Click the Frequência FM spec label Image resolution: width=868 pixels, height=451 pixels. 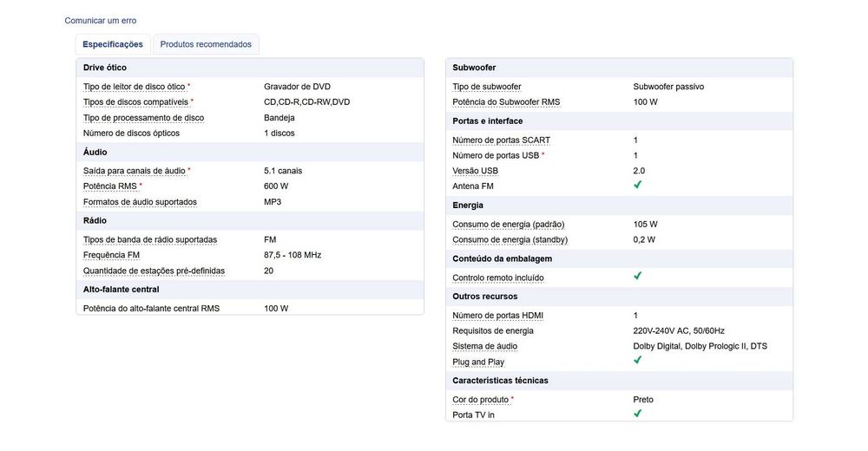click(x=111, y=255)
